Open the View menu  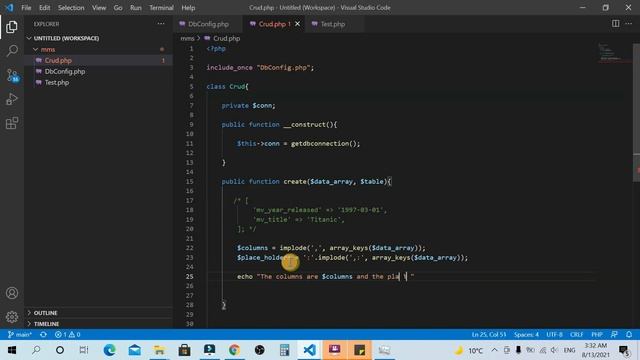tap(99, 7)
